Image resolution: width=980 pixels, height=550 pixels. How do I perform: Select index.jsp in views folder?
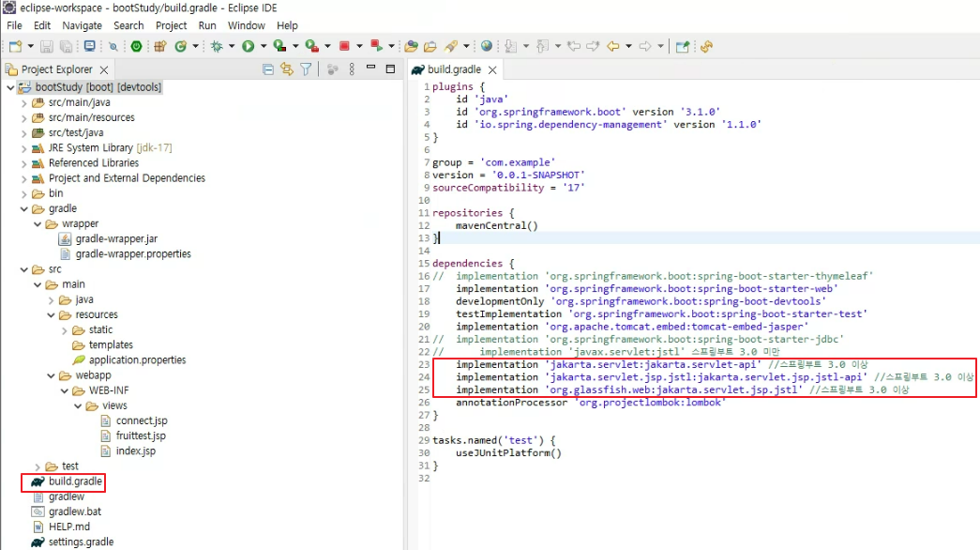coord(136,451)
